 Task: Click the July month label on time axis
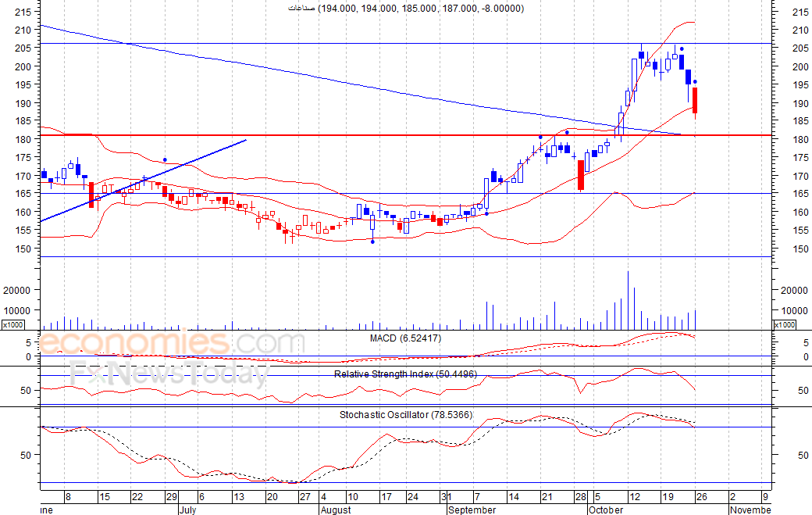tap(187, 510)
